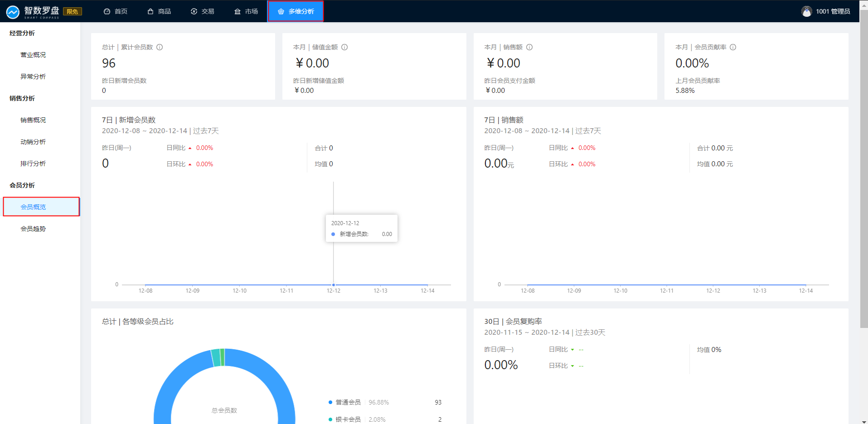
Task: Open the 1001 管理员 user menu
Action: [833, 11]
